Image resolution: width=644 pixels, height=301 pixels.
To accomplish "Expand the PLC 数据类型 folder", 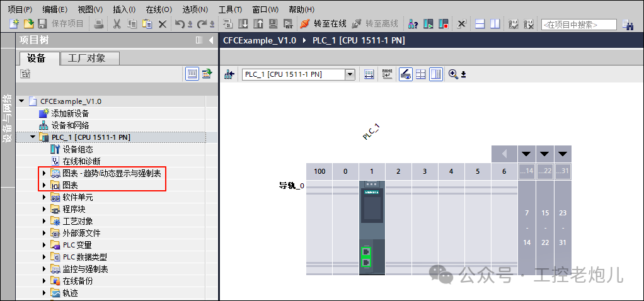I will pos(44,257).
